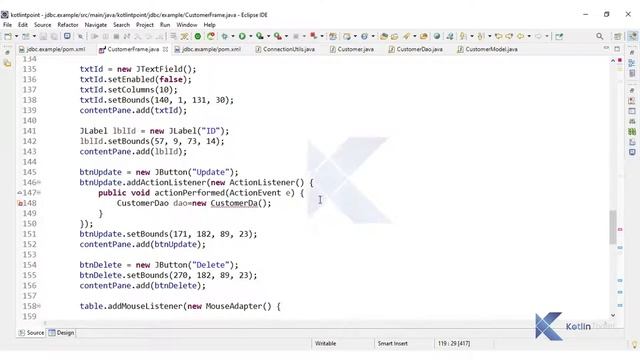Screen dimensions: 640x360
Task: Open the Help menu
Action: click(x=209, y=25)
